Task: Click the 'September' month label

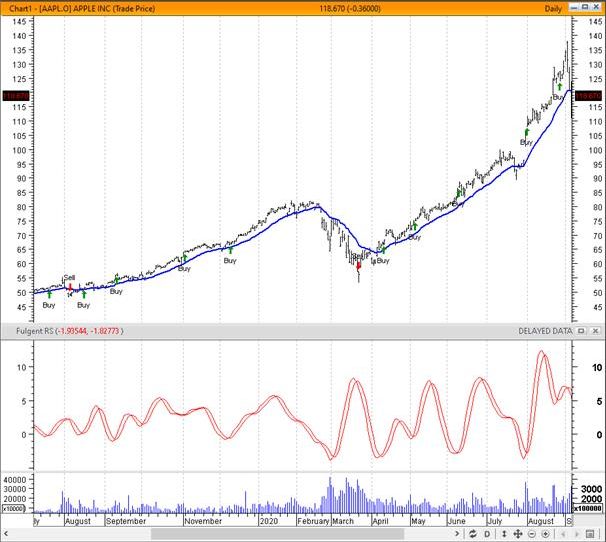Action: click(x=126, y=521)
